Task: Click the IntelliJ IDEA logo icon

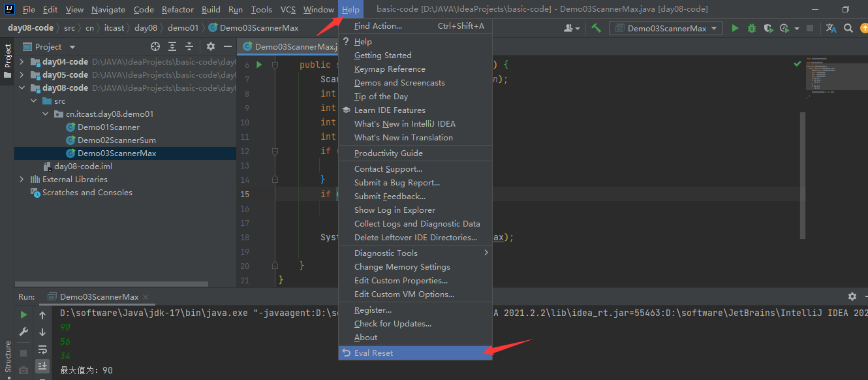Action: click(10, 9)
